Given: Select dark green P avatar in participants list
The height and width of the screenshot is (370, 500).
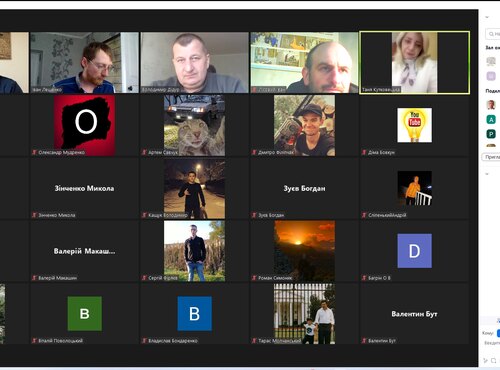Looking at the screenshot, I should [491, 134].
